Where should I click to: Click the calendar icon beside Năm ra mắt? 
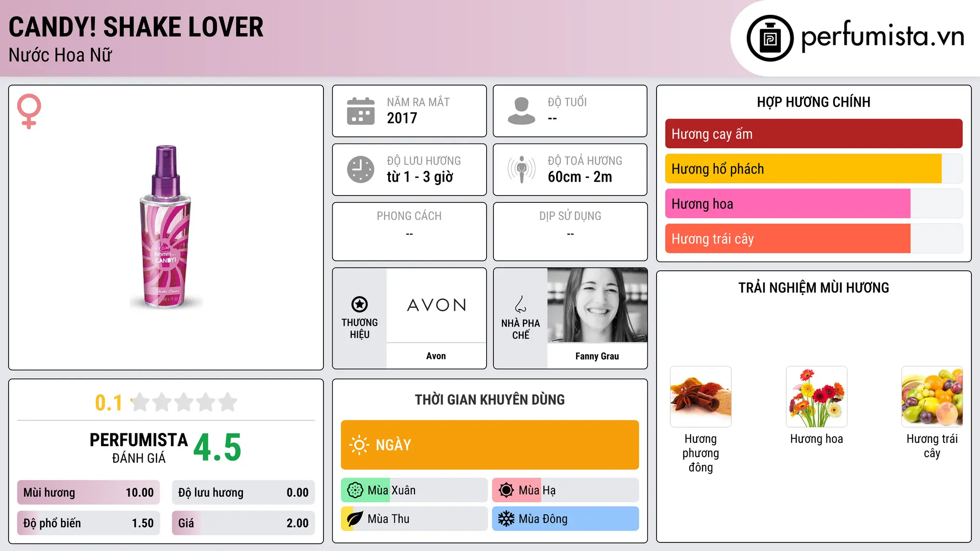tap(361, 111)
